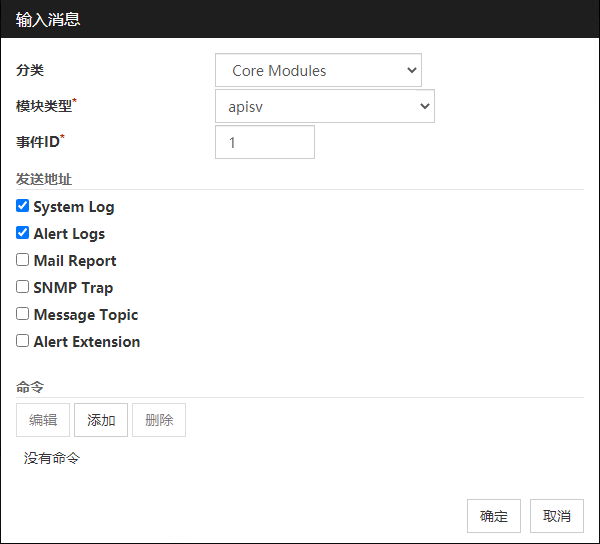
Task: Cancel the dialog with 取消
Action: coord(557,516)
